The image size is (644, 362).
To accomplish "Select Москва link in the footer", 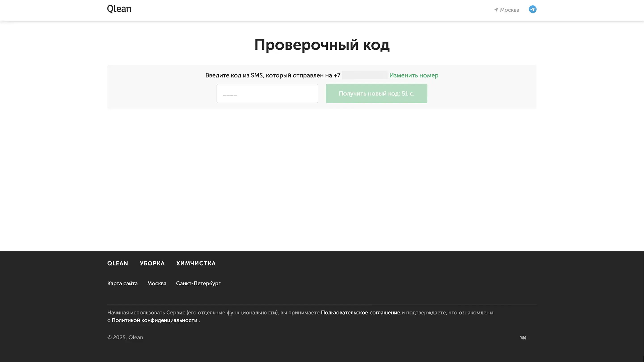I will pos(157,283).
